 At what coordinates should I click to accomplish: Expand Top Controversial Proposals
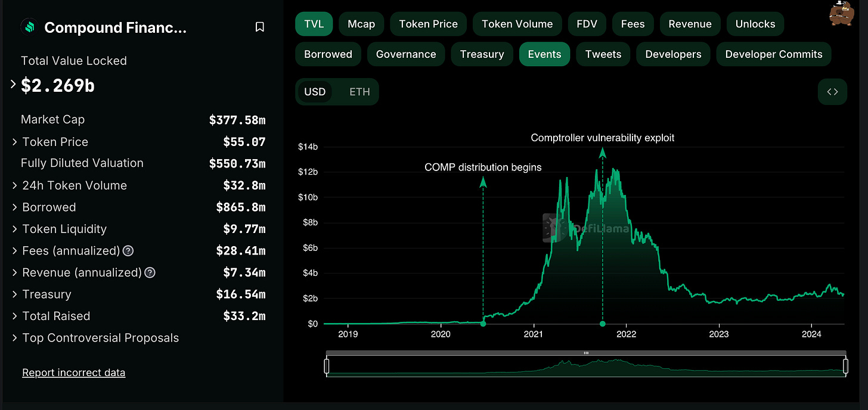click(15, 338)
